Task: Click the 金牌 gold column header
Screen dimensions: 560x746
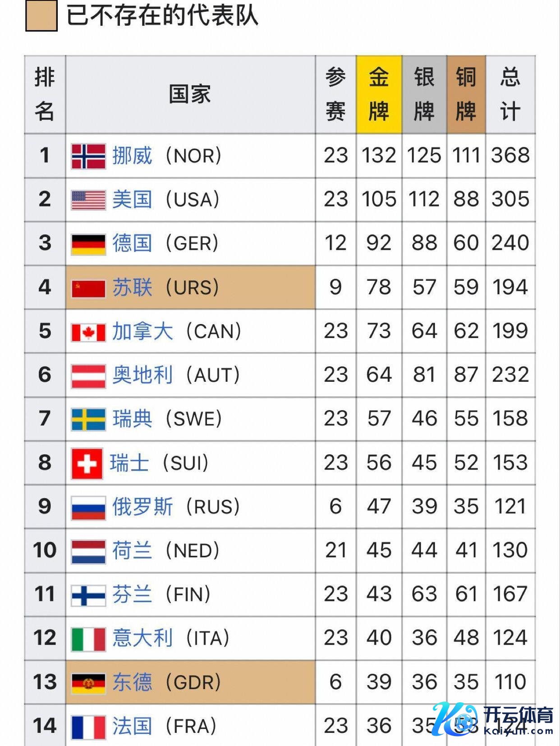Action: click(379, 94)
